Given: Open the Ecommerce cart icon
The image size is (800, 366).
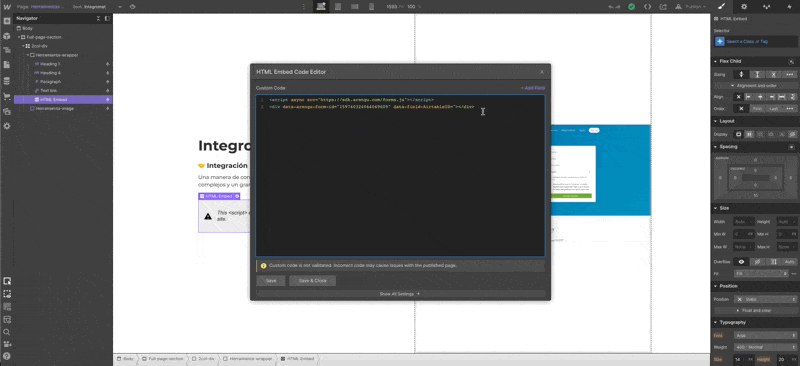Looking at the screenshot, I should click(x=7, y=96).
